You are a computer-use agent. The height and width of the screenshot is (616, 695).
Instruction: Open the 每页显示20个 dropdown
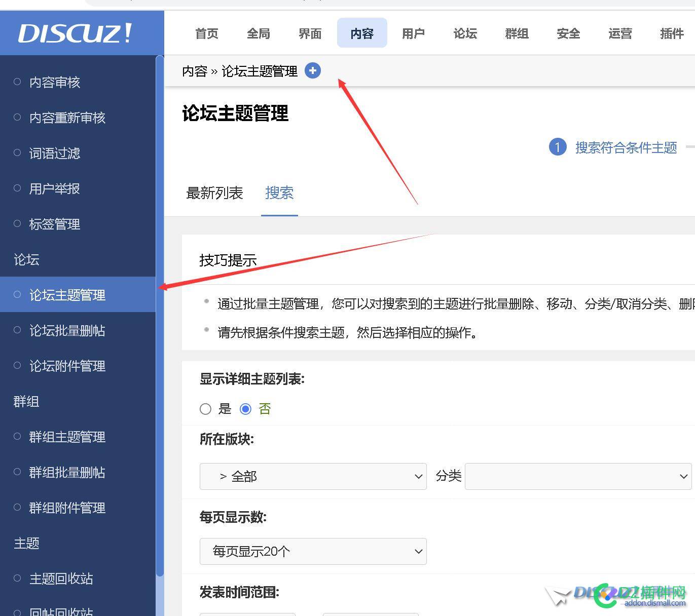click(313, 551)
